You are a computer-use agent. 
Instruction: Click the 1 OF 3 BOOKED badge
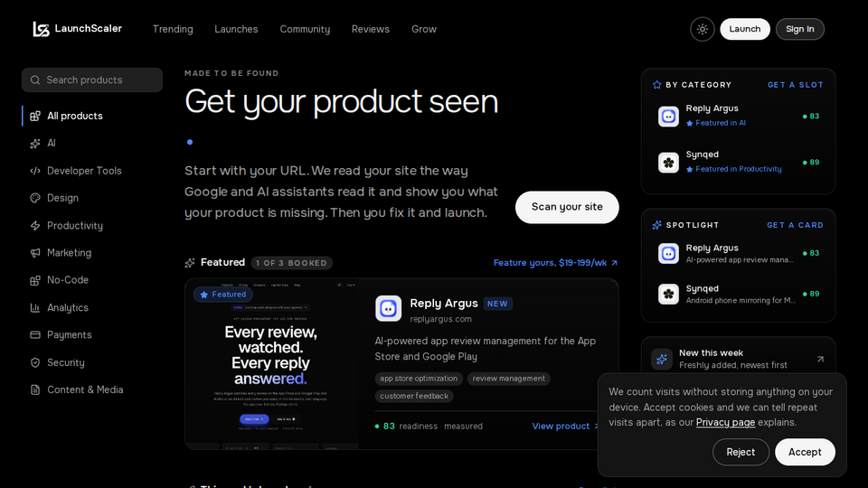[x=291, y=263]
